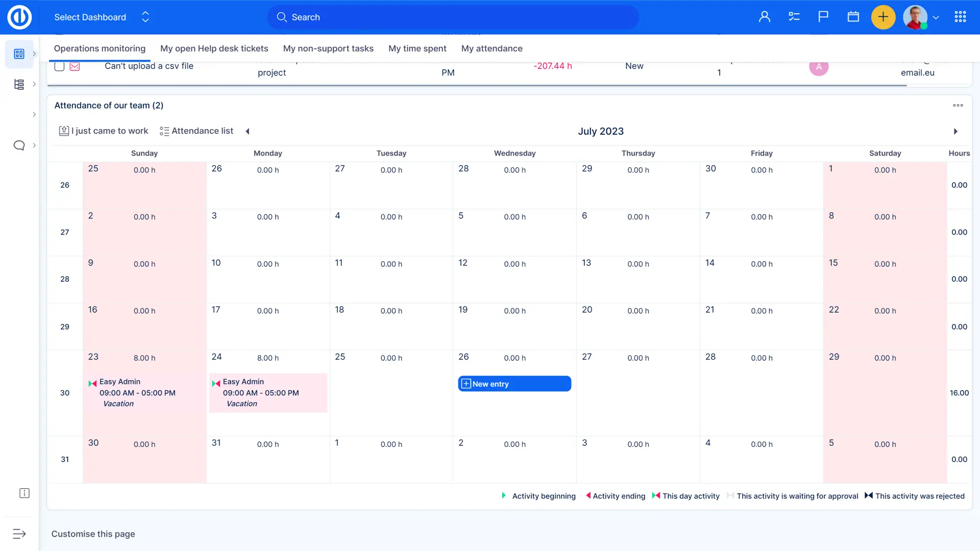Click the info icon in left sidebar
The height and width of the screenshot is (551, 980).
coord(24,493)
